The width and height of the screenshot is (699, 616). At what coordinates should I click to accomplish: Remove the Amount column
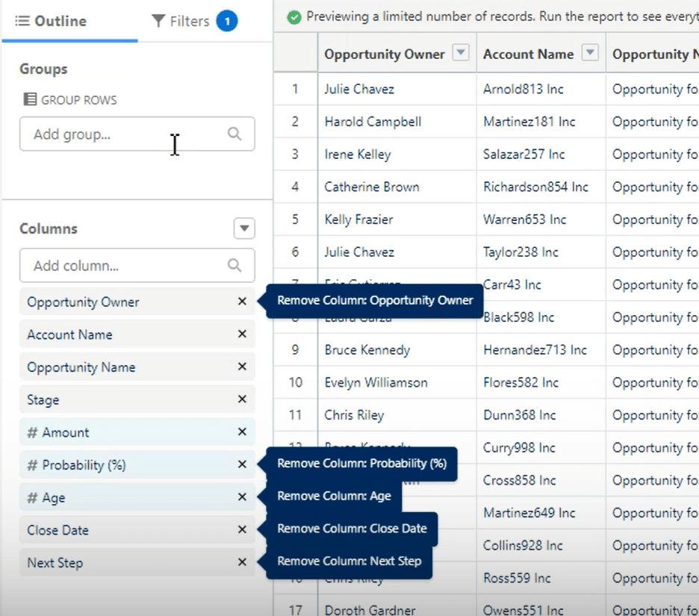pos(242,432)
